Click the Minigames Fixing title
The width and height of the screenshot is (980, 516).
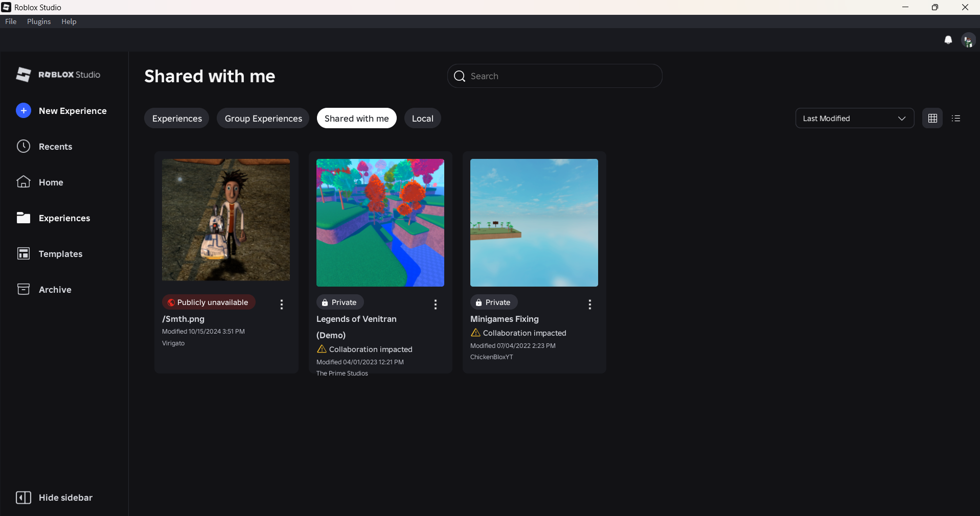click(x=505, y=319)
